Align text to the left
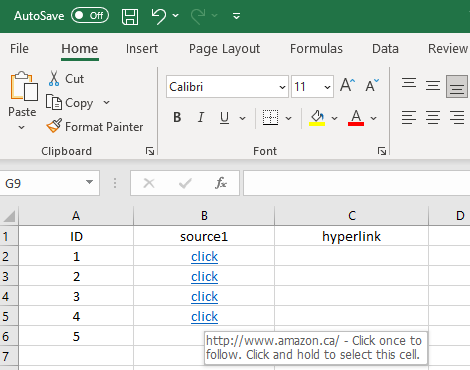This screenshot has width=470, height=370. point(409,118)
